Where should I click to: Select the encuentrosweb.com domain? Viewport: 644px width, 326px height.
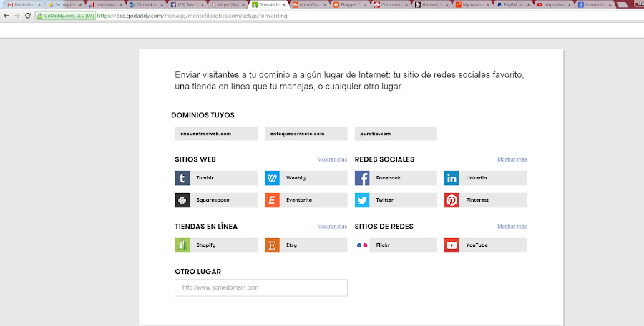coord(216,134)
